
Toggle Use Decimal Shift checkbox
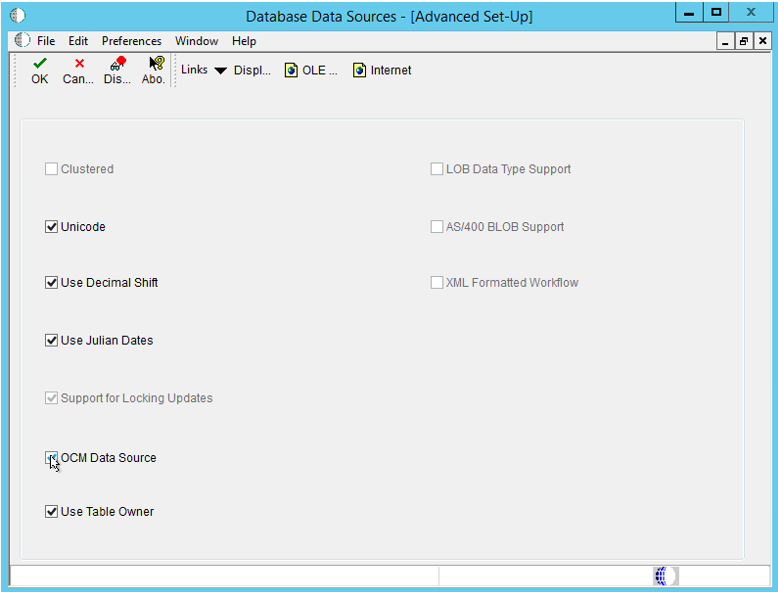click(51, 282)
